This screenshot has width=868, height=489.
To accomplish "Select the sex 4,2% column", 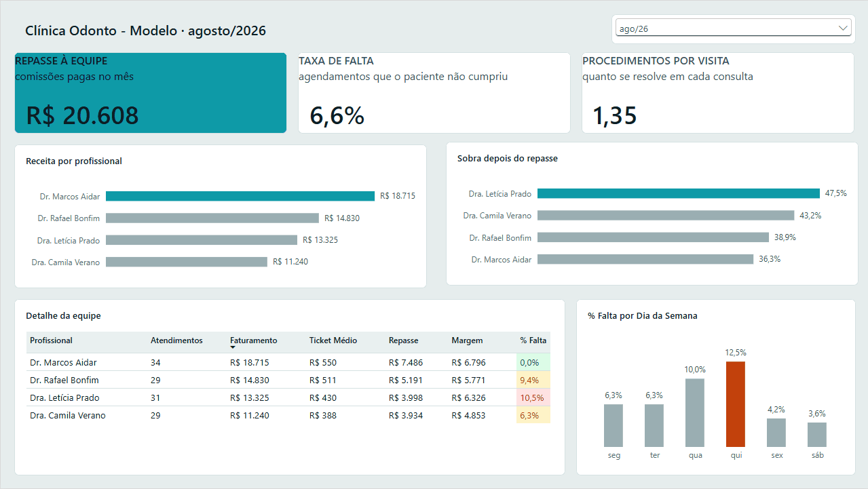I will point(776,433).
